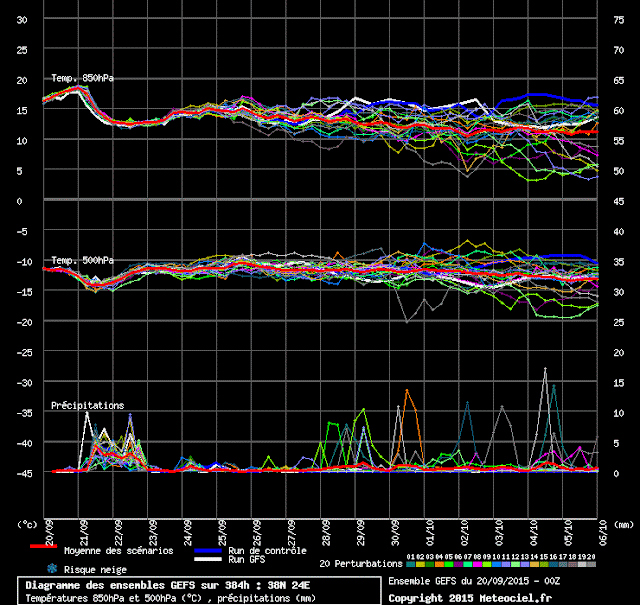Click the '(°c)' temperature unit label
Image resolution: width=640 pixels, height=605 pixels.
coord(27,524)
